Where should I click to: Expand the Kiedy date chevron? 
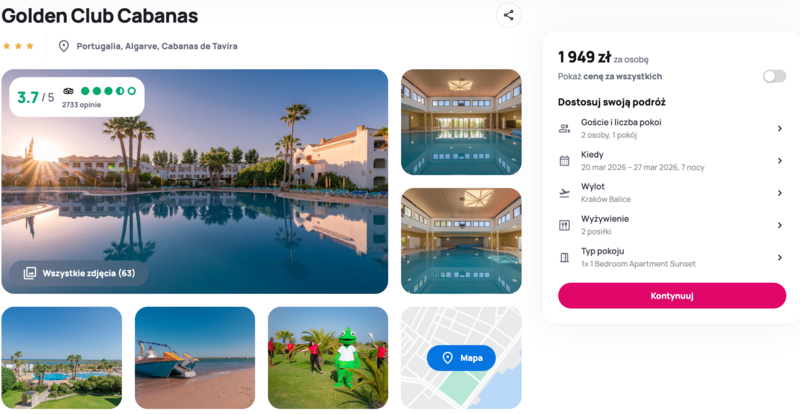pyautogui.click(x=780, y=161)
